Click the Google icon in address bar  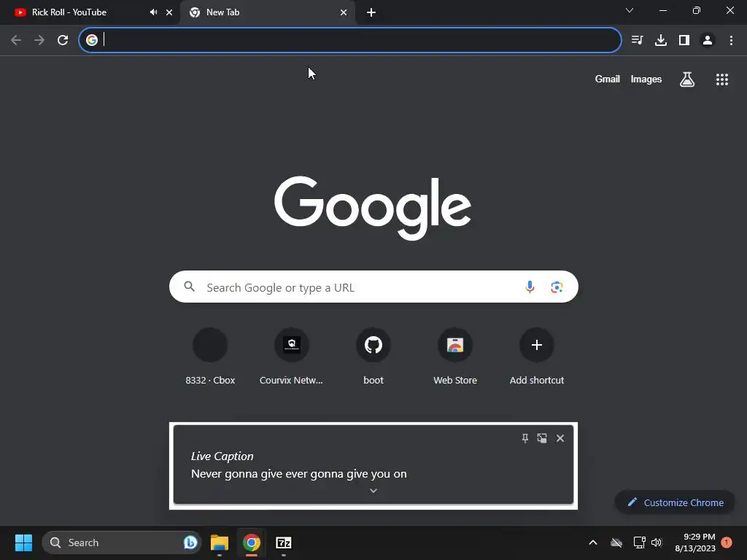point(92,40)
